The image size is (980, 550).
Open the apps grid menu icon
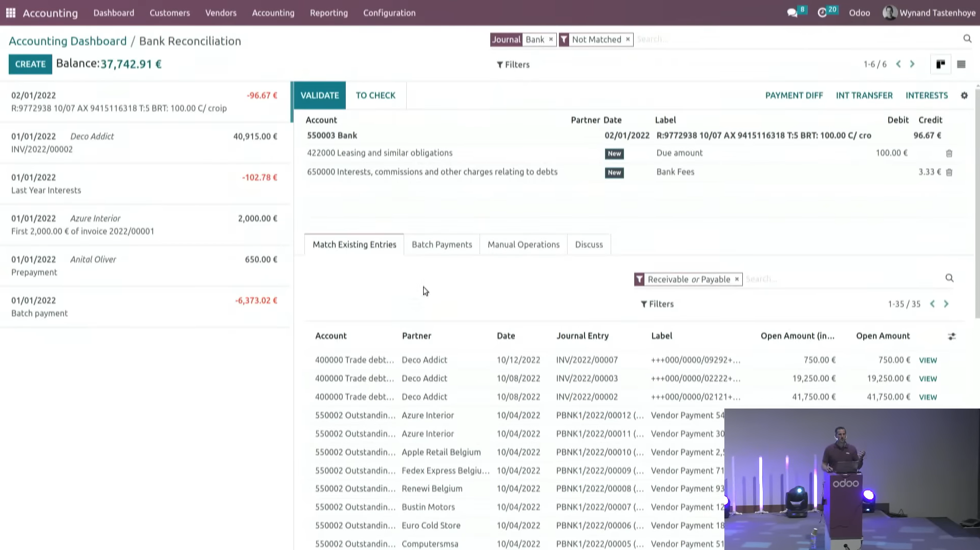tap(11, 13)
